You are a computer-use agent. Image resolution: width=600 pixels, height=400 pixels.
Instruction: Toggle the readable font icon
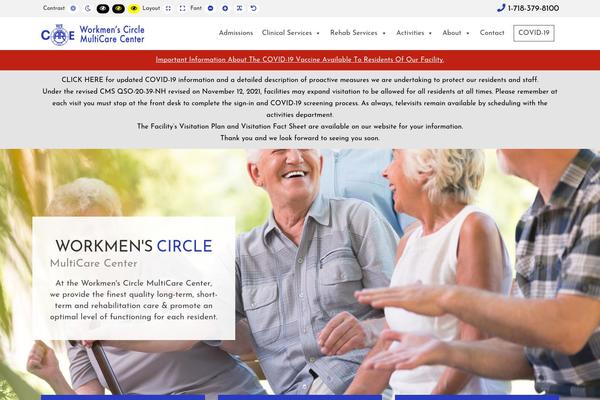(239, 8)
